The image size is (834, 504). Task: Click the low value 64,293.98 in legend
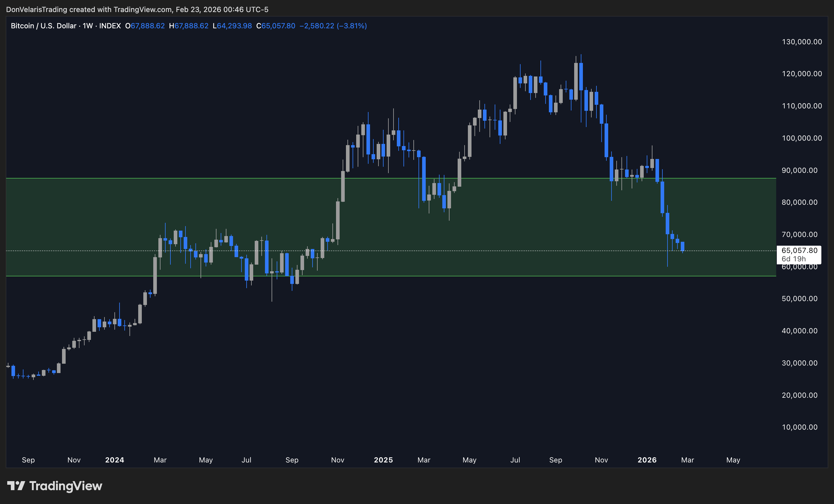pos(234,26)
